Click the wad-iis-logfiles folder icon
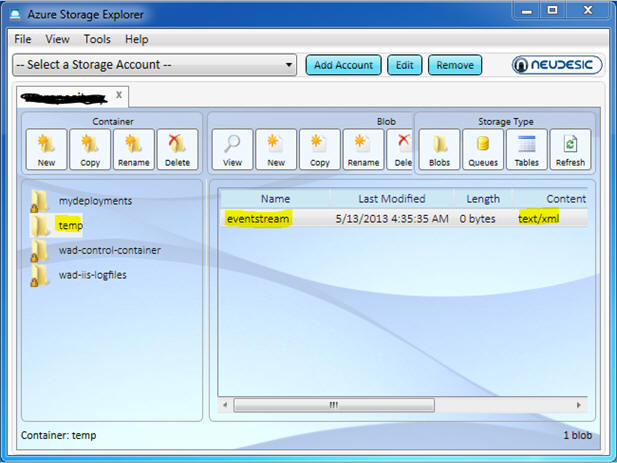Viewport: 617px width, 463px height. (40, 275)
